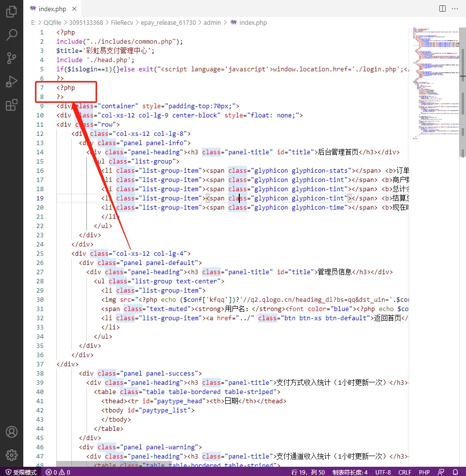Open the Source Control view
The image size is (466, 476).
[12, 58]
